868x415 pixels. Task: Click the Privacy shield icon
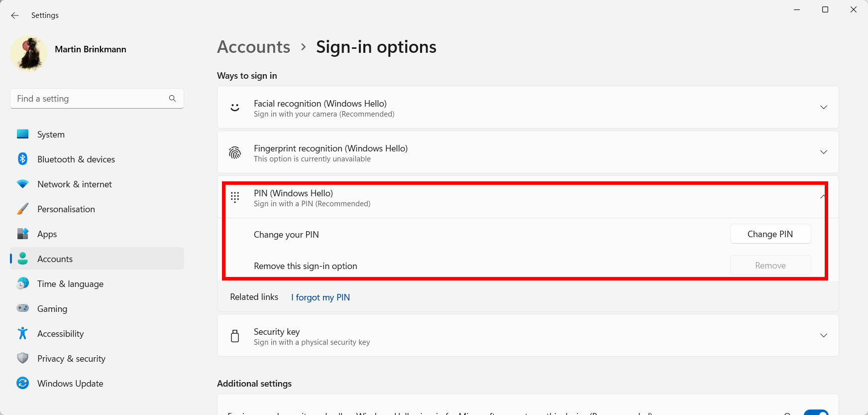pos(23,358)
